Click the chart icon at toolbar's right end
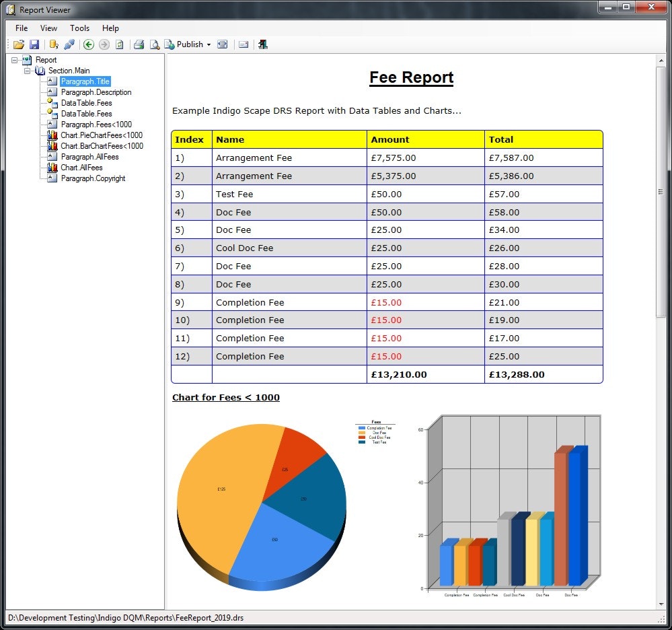The width and height of the screenshot is (672, 630). click(x=263, y=44)
